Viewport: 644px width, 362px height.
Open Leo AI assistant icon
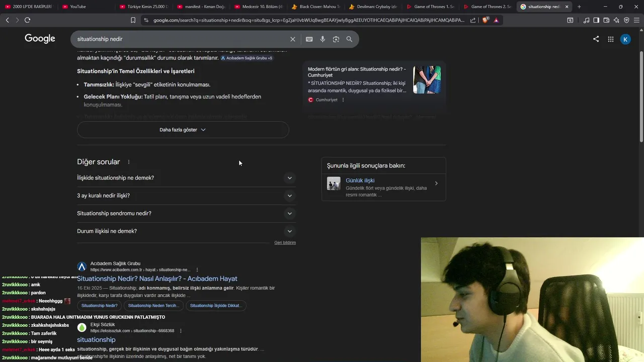pyautogui.click(x=616, y=20)
